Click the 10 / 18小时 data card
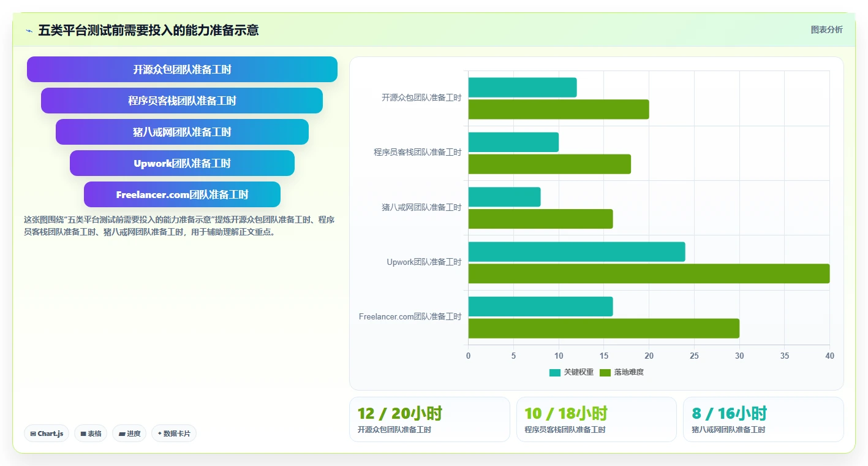 point(597,419)
